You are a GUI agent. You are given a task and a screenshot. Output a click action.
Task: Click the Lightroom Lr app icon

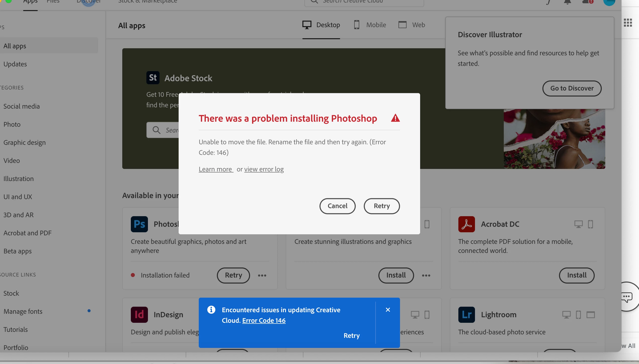(466, 314)
